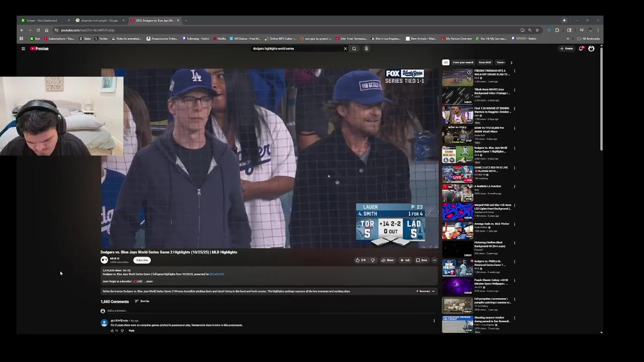The height and width of the screenshot is (362, 644).
Task: Click the @FoxOneUSA link in description
Action: [x=217, y=274]
